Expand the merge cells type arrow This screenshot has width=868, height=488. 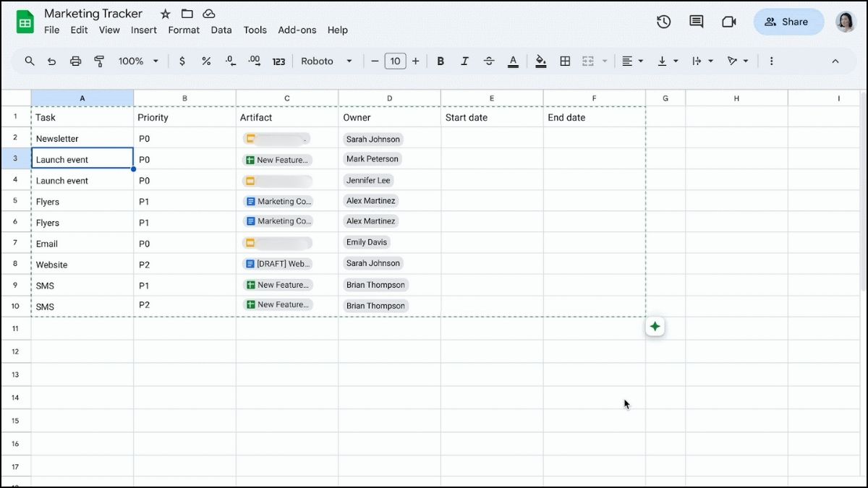pos(605,61)
